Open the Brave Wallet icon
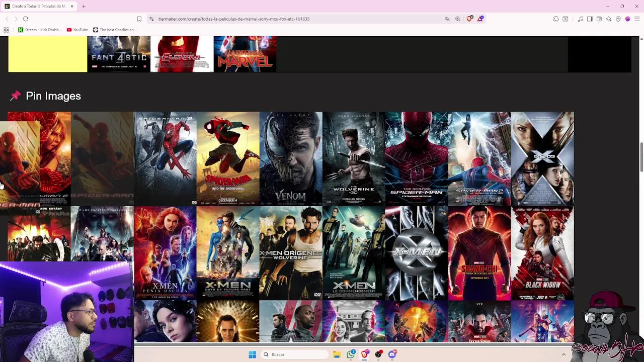The width and height of the screenshot is (644, 362). pos(599,19)
